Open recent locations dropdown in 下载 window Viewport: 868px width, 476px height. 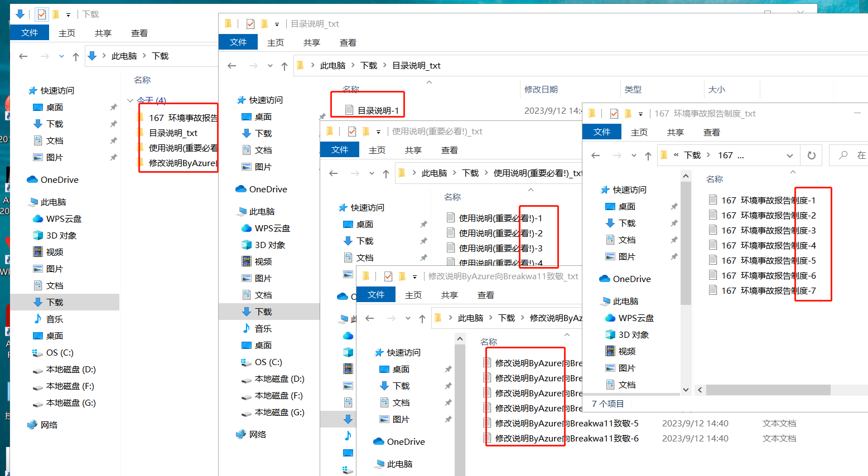[x=61, y=56]
